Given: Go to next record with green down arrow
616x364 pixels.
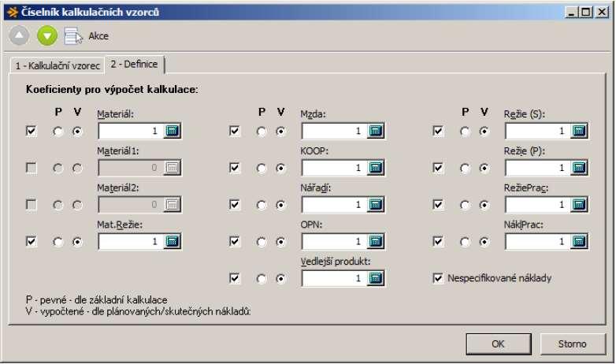Looking at the screenshot, I should pos(47,35).
